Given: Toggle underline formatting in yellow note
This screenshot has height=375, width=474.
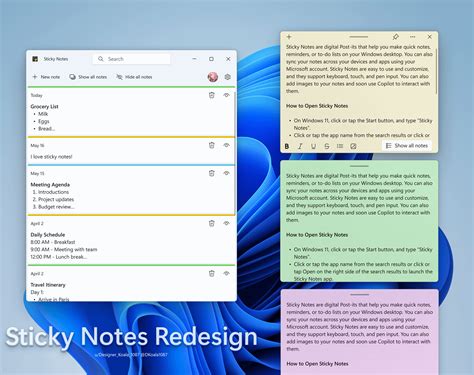Looking at the screenshot, I should pos(313,146).
